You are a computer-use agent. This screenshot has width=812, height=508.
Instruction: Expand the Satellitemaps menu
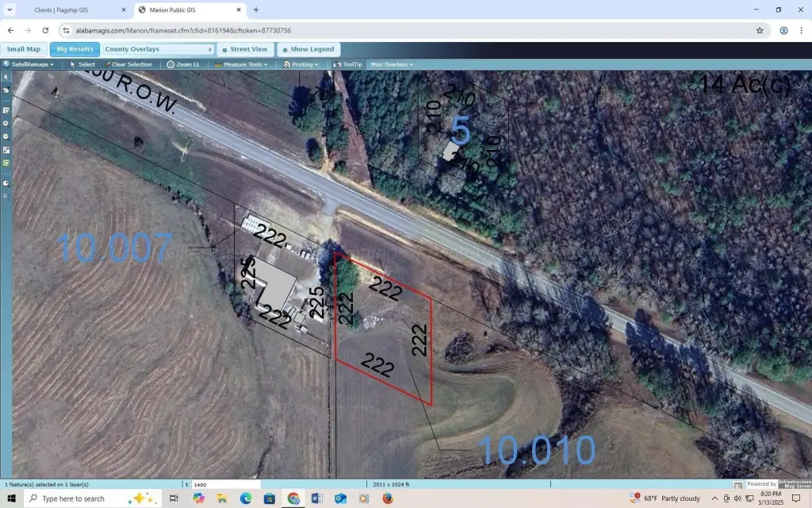coord(30,64)
